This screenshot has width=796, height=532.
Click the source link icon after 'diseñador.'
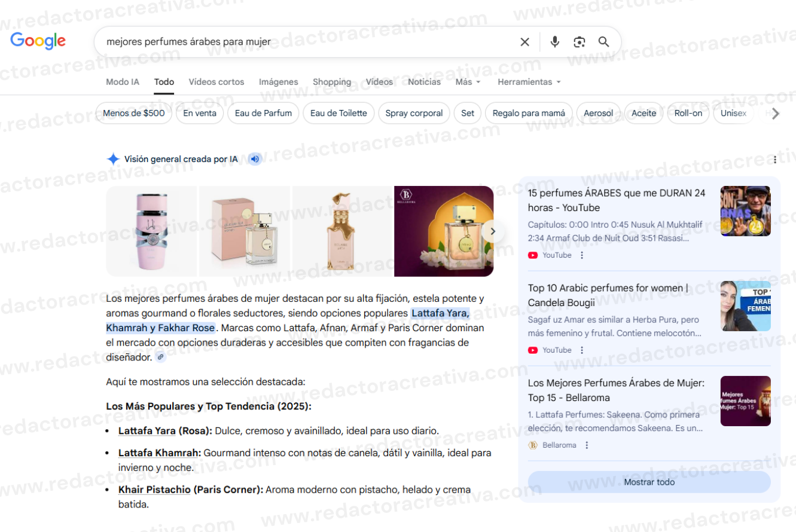[x=160, y=357]
